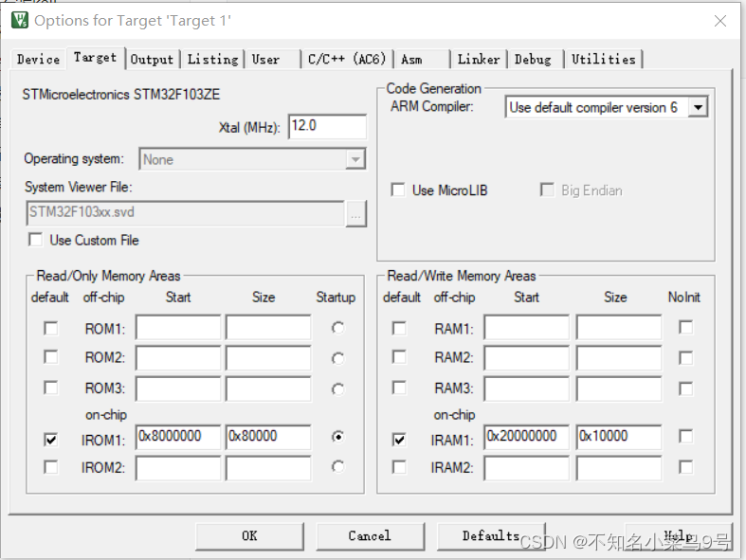Screen dimensions: 746x560
Task: Go to the Listing tab
Action: pos(212,60)
